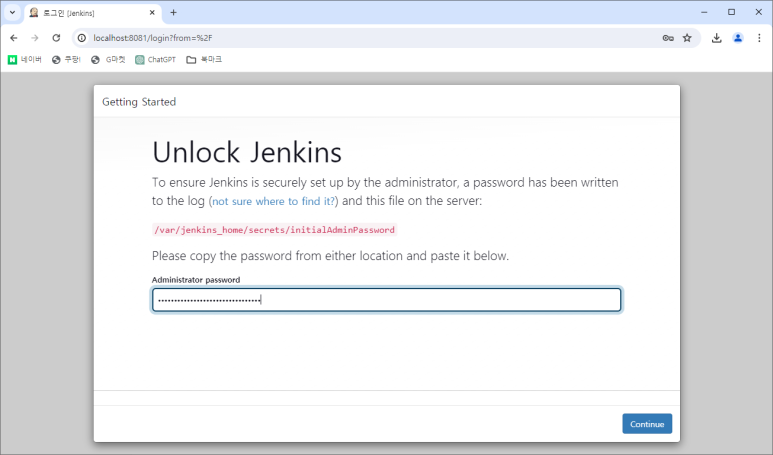Image resolution: width=773 pixels, height=455 pixels.
Task: Click the localhost:8081 address bar URL
Action: (x=153, y=38)
